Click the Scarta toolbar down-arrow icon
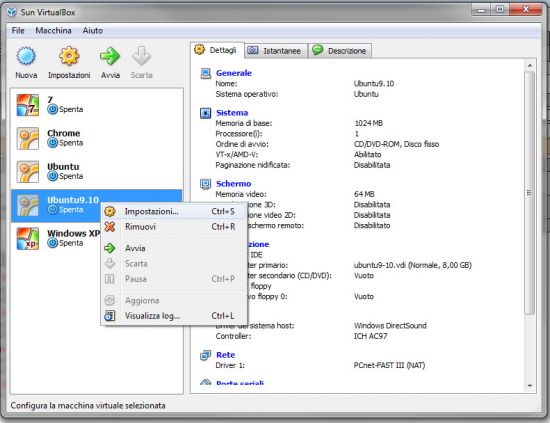Screen dimensions: 550x423 tap(141, 56)
